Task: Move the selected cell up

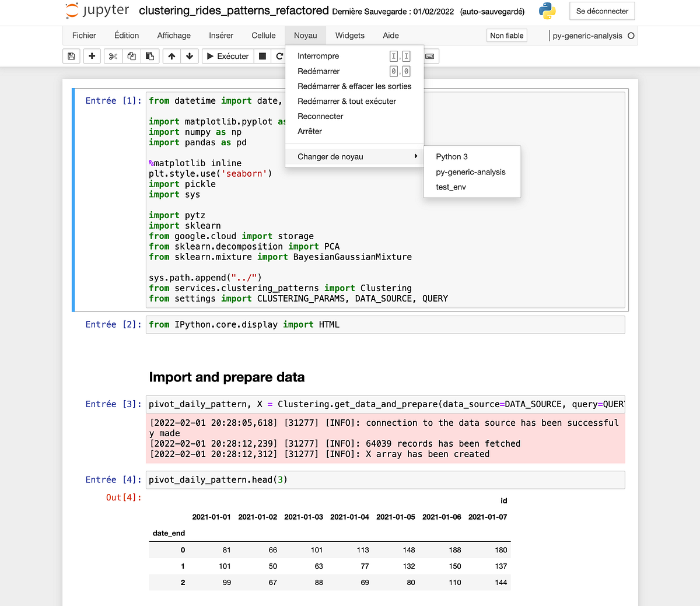Action: coord(171,56)
